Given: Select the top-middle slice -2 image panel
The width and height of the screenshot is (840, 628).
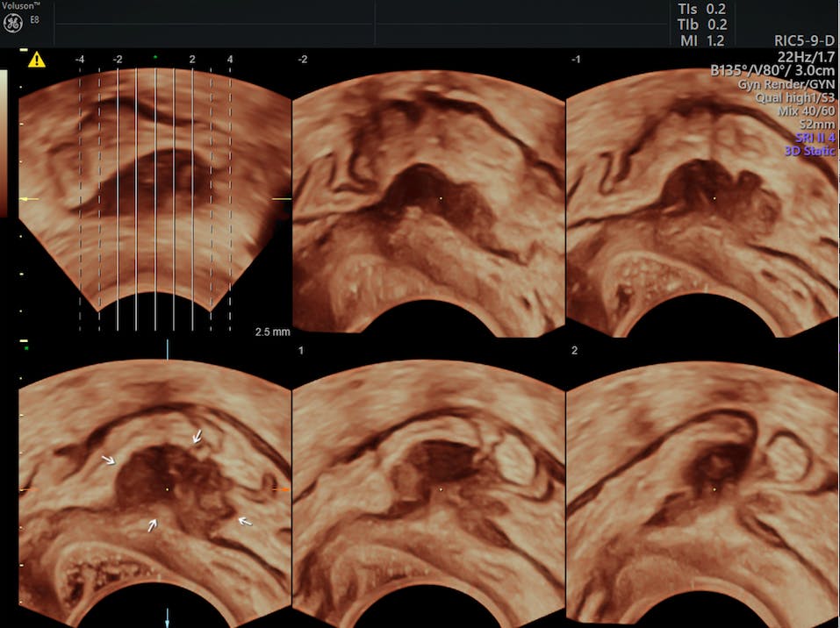Looking at the screenshot, I should pos(428,202).
